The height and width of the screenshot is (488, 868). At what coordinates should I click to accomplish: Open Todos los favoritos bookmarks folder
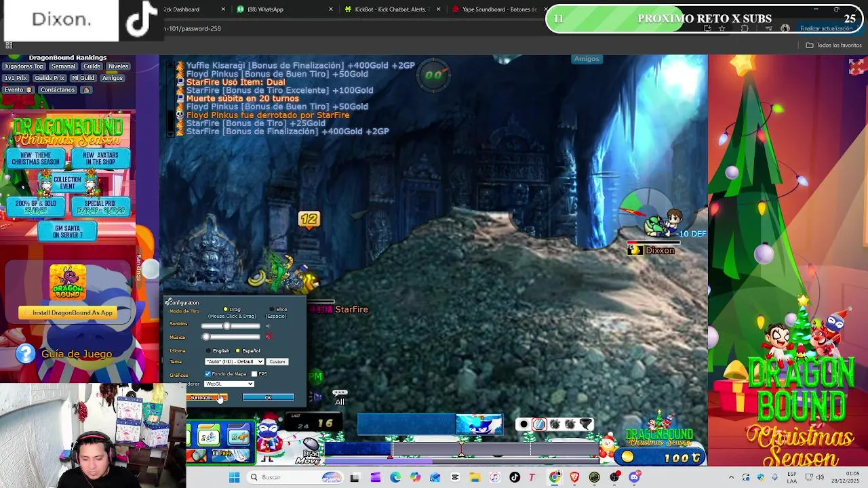(833, 45)
